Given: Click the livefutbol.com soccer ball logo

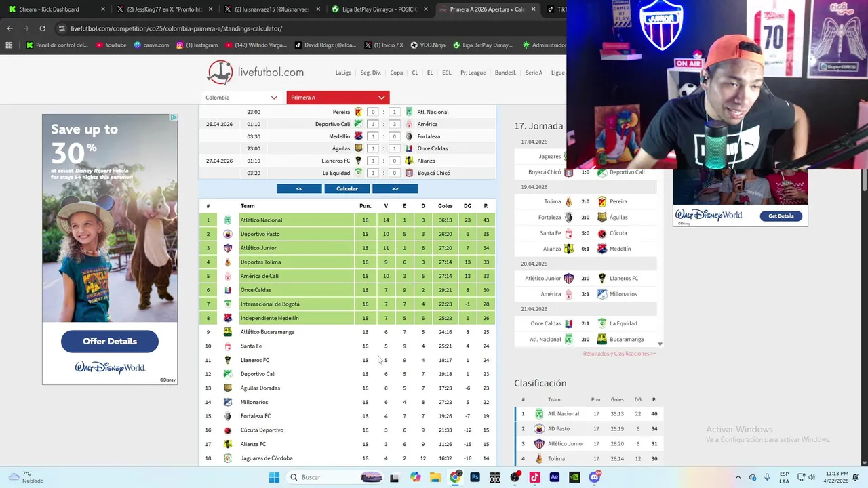Looking at the screenshot, I should click(x=220, y=73).
